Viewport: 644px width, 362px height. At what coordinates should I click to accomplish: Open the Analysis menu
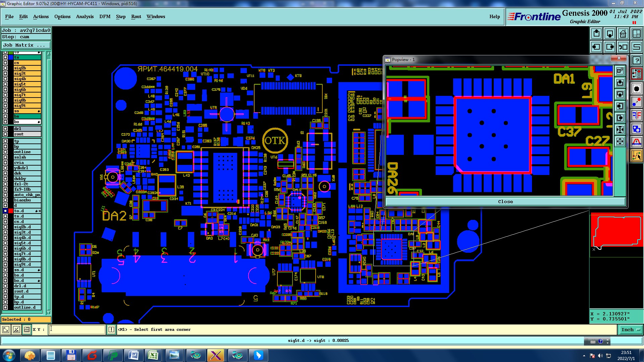point(85,16)
